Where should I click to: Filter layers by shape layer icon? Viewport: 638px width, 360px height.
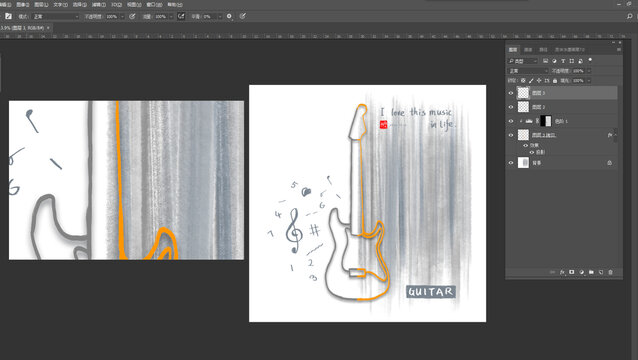pyautogui.click(x=572, y=61)
